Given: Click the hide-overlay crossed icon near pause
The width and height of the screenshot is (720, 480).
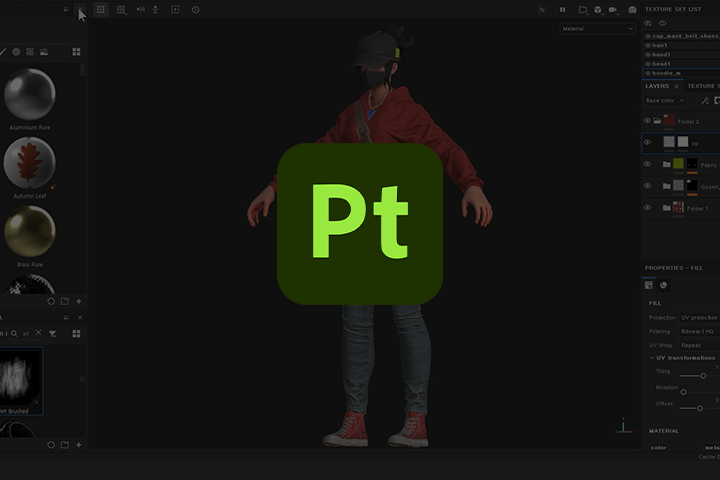Looking at the screenshot, I should [x=542, y=10].
